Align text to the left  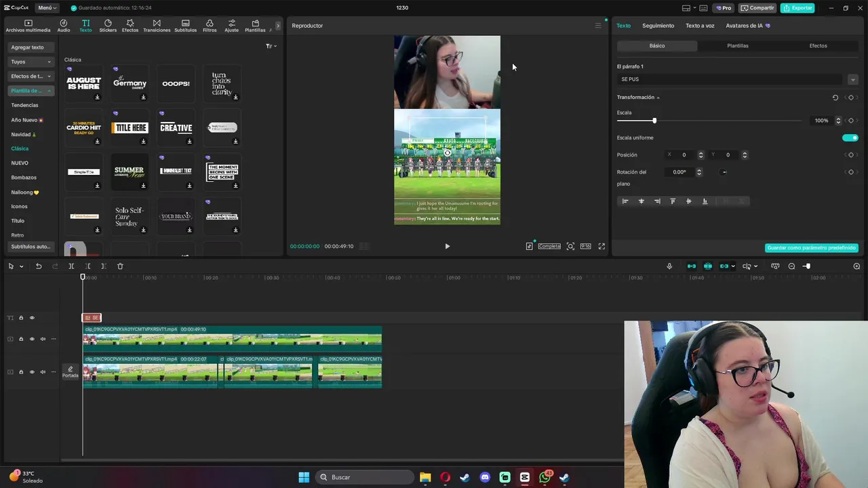tap(625, 201)
